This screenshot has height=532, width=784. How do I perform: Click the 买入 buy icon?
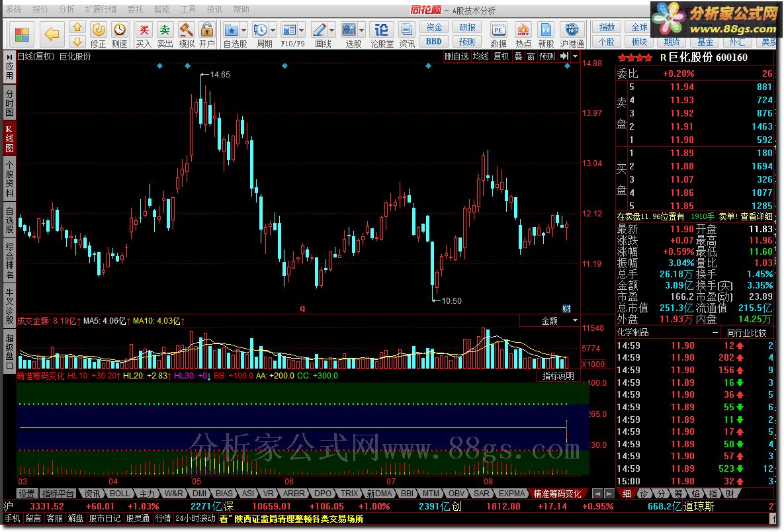tap(144, 34)
